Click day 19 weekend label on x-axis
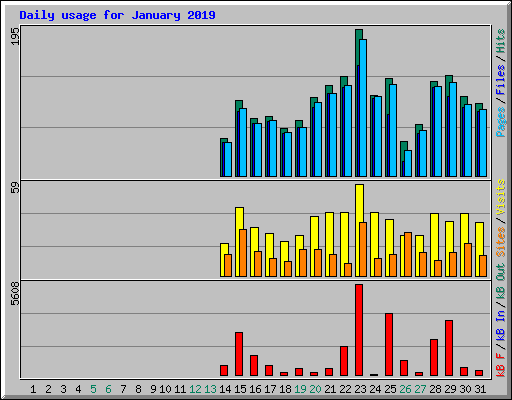Viewport: 512px width, 400px height. point(300,389)
